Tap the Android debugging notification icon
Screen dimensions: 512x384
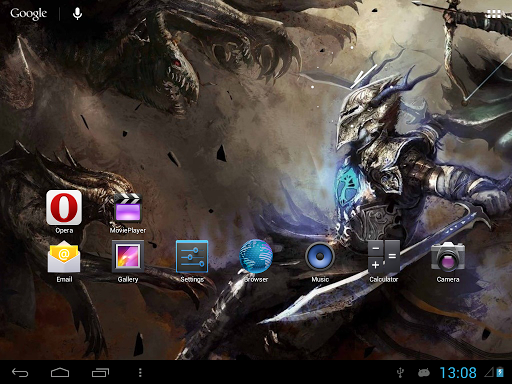[x=424, y=372]
